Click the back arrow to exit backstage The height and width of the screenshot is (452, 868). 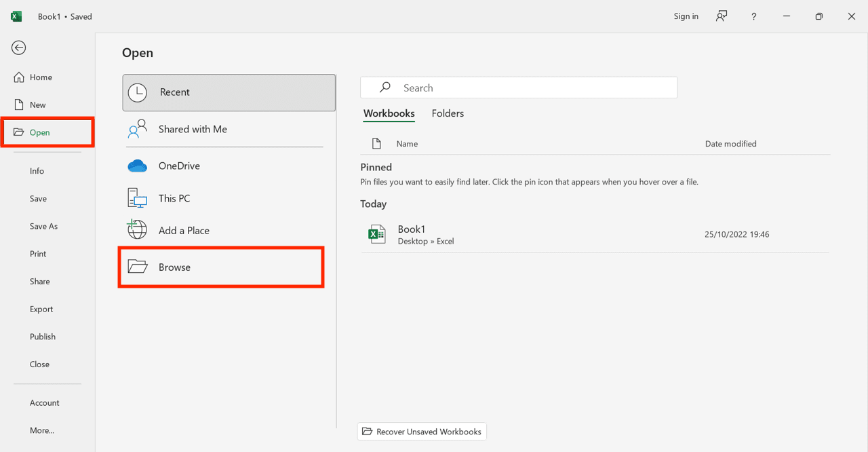point(19,48)
